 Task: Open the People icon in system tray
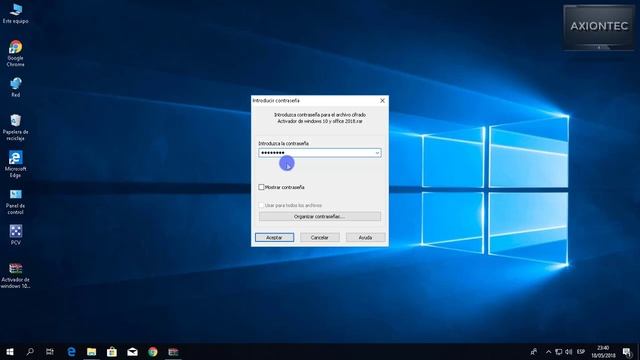(533, 351)
